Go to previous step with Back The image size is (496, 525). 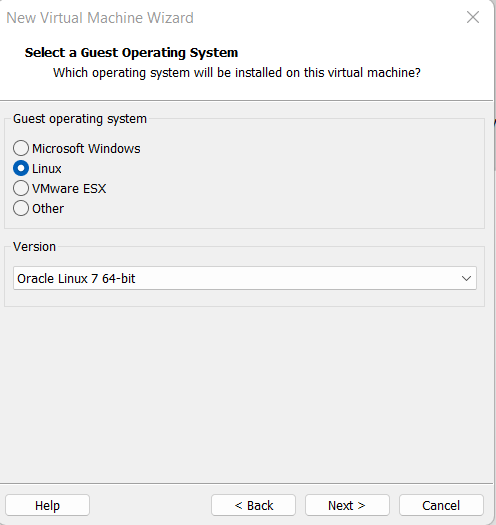(x=254, y=505)
